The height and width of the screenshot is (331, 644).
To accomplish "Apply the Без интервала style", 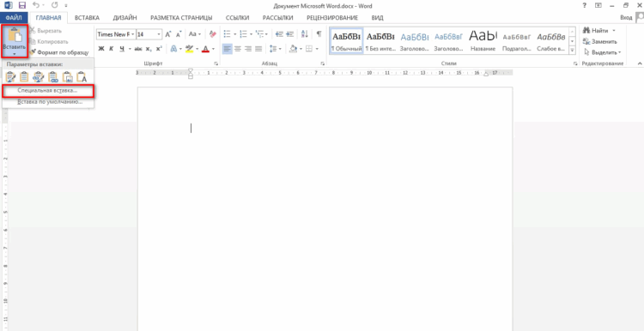I will [x=380, y=41].
